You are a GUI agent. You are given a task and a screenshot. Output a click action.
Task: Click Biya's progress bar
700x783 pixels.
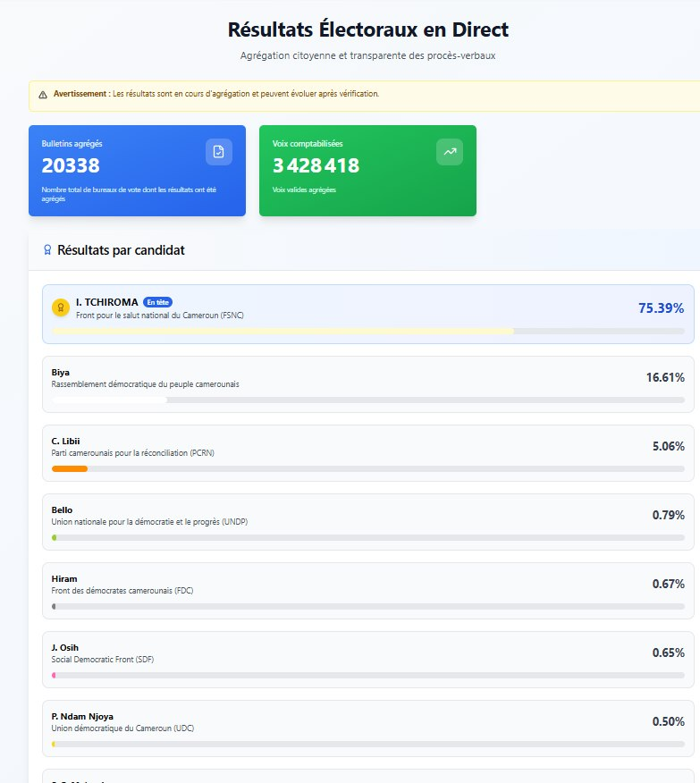[x=368, y=400]
